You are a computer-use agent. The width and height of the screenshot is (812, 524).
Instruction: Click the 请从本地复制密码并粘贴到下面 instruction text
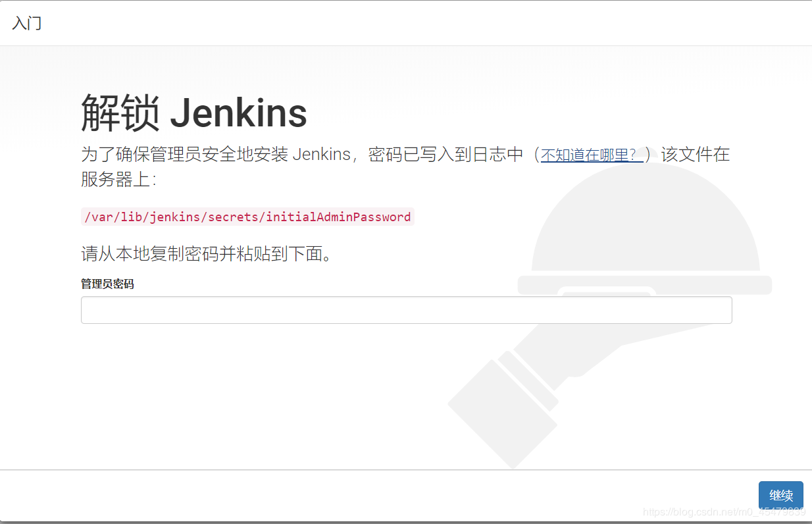point(207,254)
